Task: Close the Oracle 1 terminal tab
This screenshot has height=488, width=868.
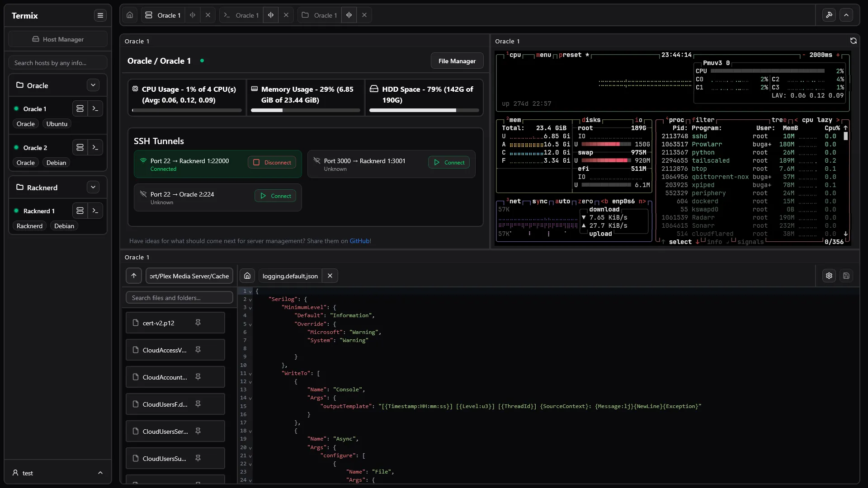Action: pos(286,15)
